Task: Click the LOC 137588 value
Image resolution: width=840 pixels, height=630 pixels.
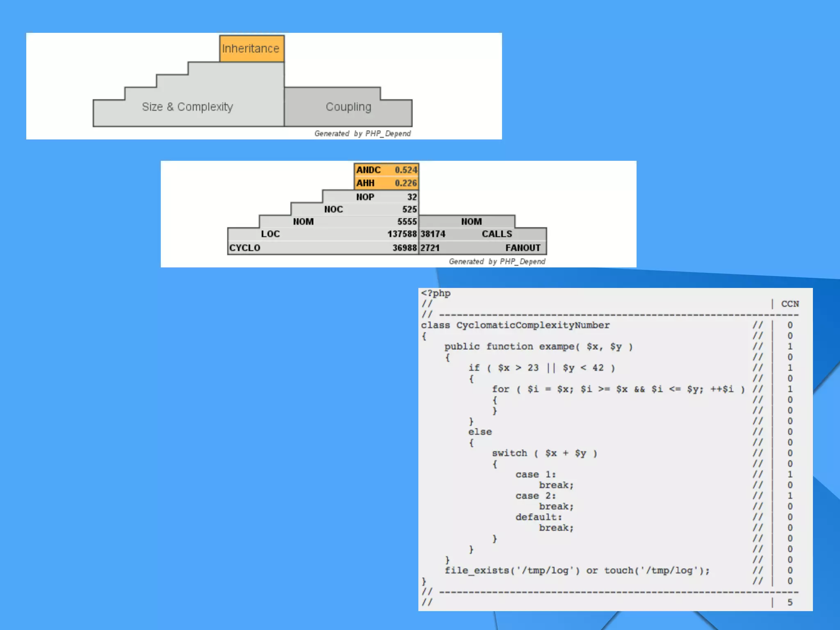Action: click(402, 234)
